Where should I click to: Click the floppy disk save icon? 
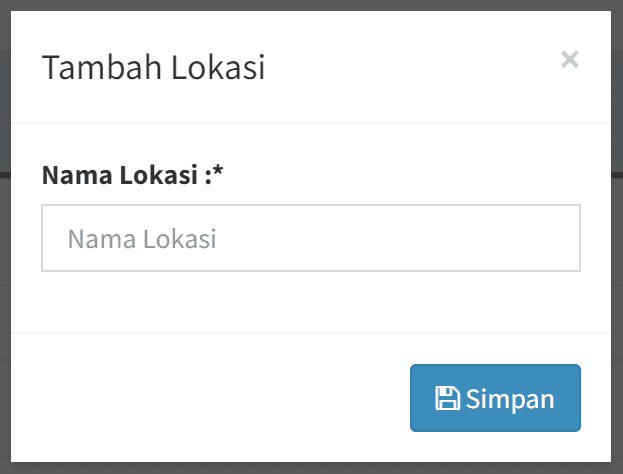point(448,399)
